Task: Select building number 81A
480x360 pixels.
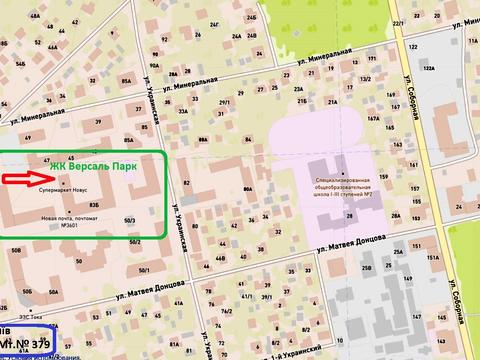Action: pos(174,344)
